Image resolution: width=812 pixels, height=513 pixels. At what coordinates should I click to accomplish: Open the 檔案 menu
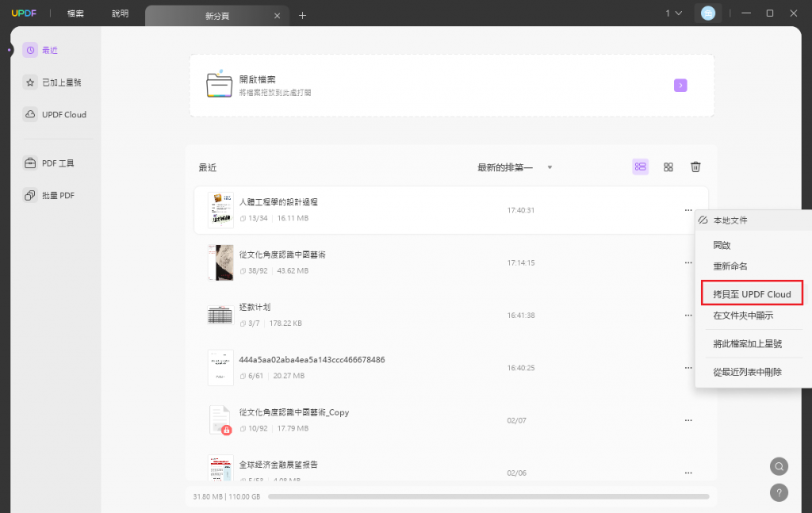pos(75,13)
